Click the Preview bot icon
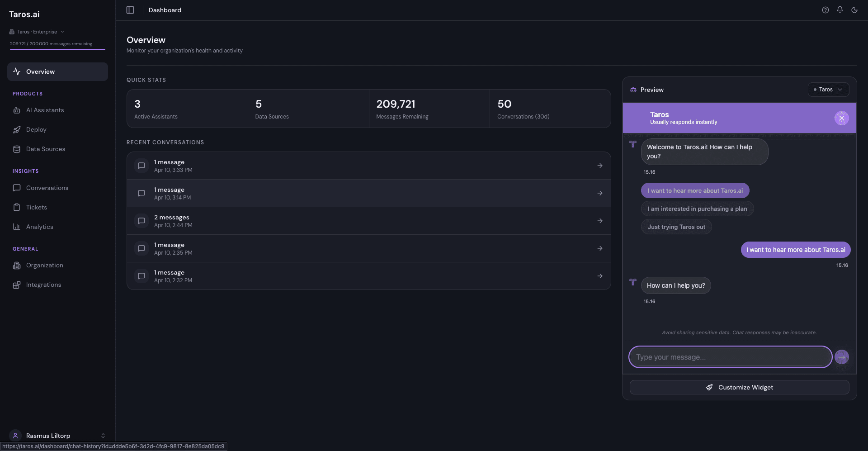Screen dimensions: 868x451 click(x=633, y=90)
